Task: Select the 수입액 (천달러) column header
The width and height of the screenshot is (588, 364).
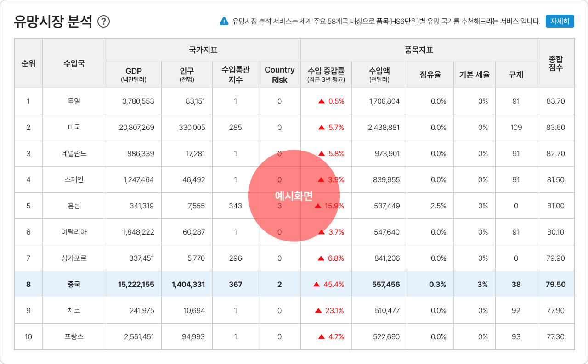Action: (379, 74)
